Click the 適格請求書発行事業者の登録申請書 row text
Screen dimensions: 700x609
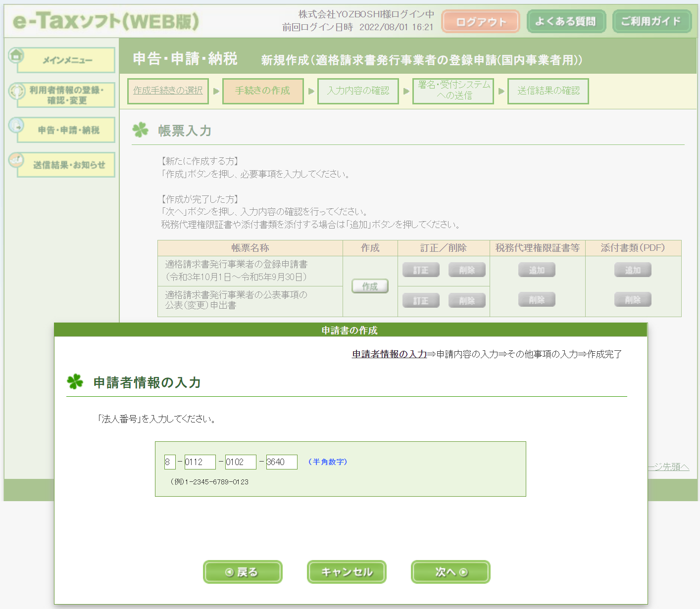pyautogui.click(x=236, y=271)
